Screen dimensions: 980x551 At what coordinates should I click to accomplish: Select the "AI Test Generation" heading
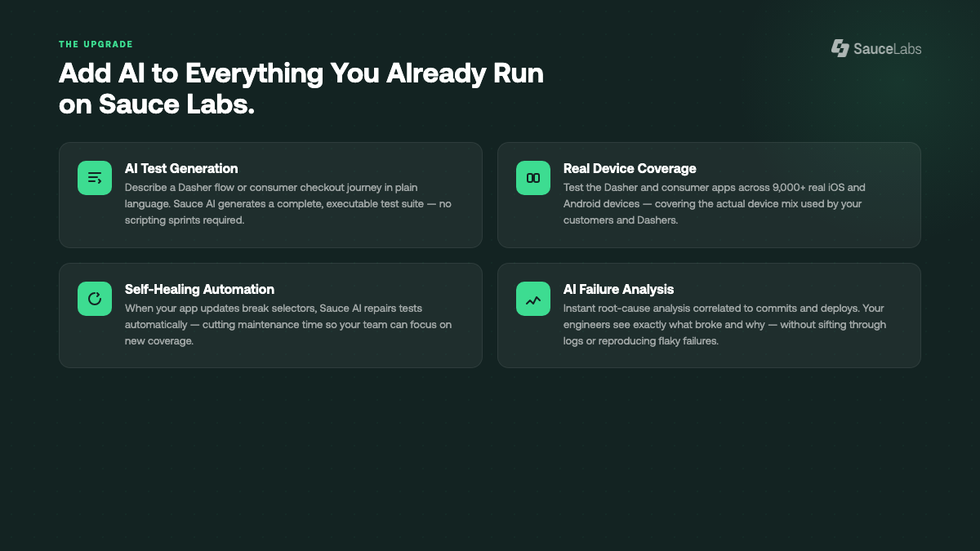point(181,168)
